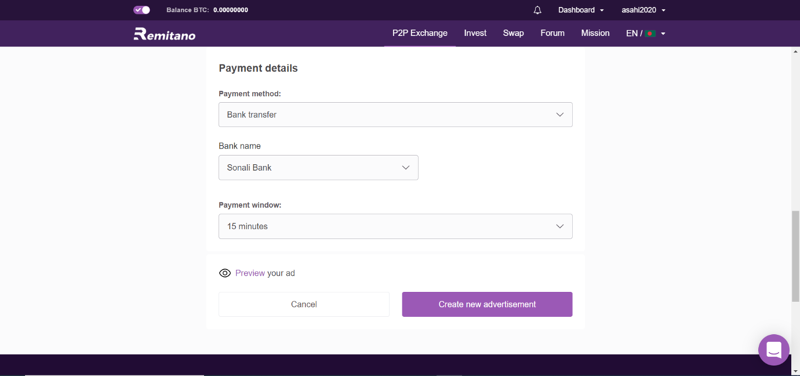The width and height of the screenshot is (800, 376).
Task: Toggle the purple switch near Balance BTC
Action: [x=142, y=10]
